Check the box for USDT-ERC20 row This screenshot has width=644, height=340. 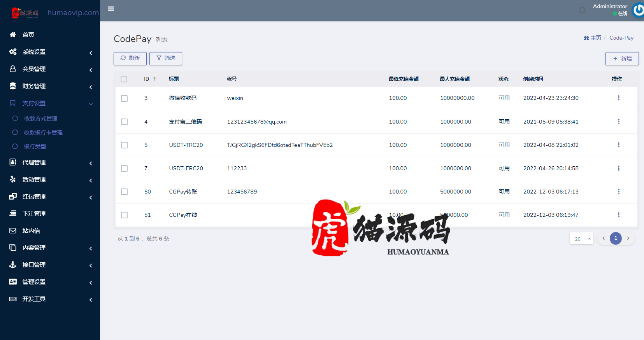124,168
